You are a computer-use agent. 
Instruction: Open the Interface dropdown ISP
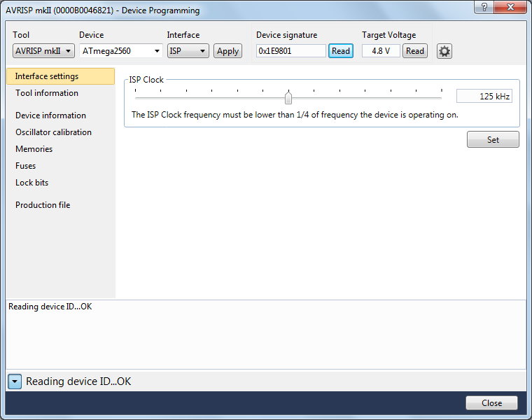(188, 51)
